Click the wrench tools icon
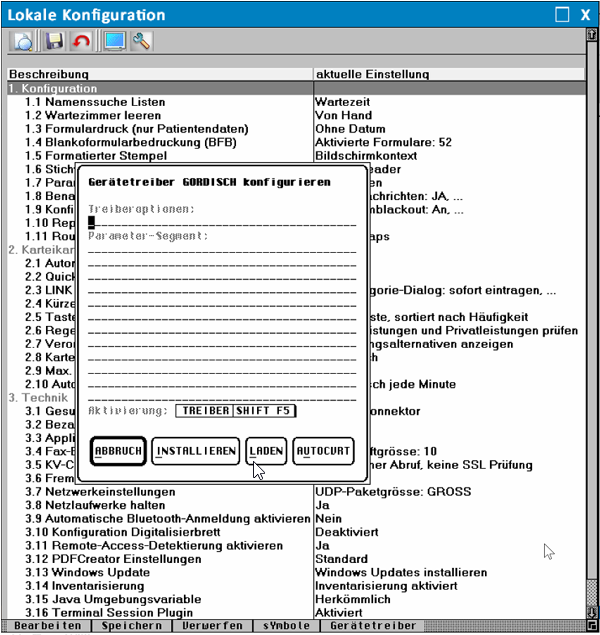600x635 pixels. (x=141, y=41)
